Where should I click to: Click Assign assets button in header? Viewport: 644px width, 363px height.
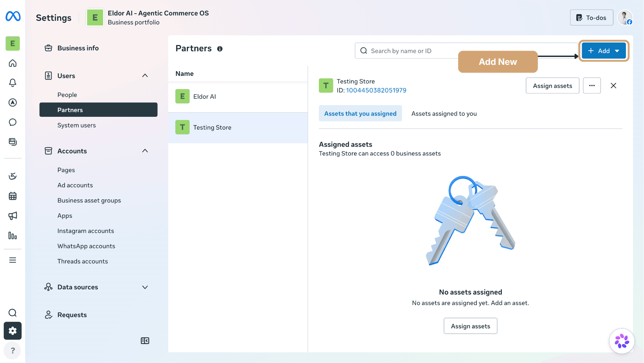coord(552,86)
